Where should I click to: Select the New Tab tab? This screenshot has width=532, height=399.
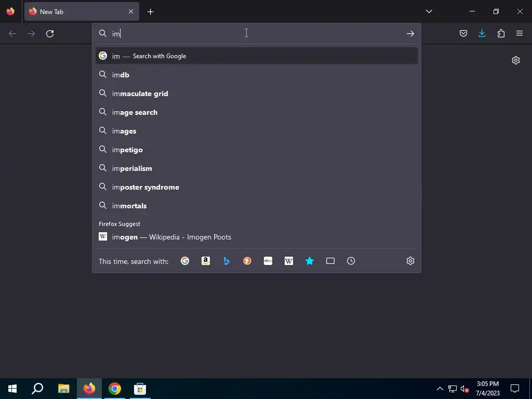82,11
